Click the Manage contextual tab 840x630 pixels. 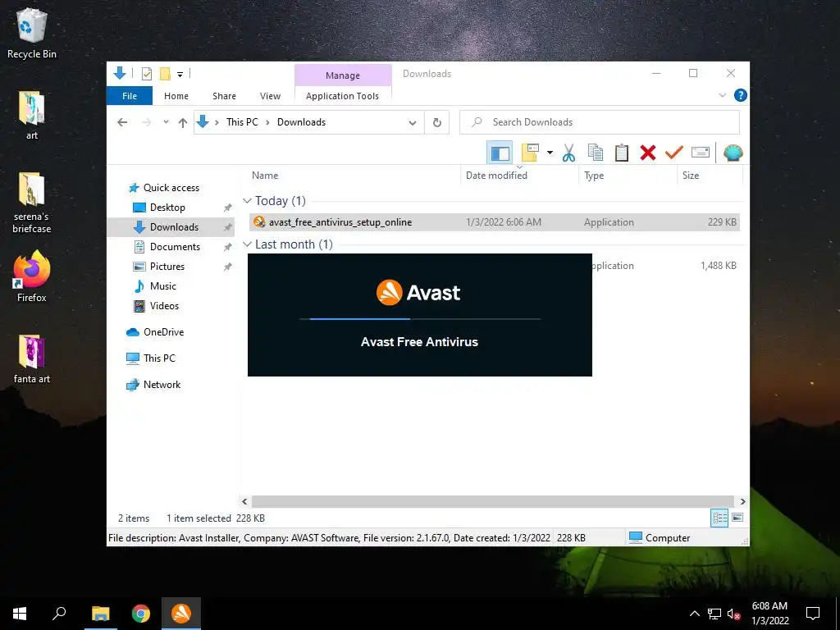click(343, 75)
